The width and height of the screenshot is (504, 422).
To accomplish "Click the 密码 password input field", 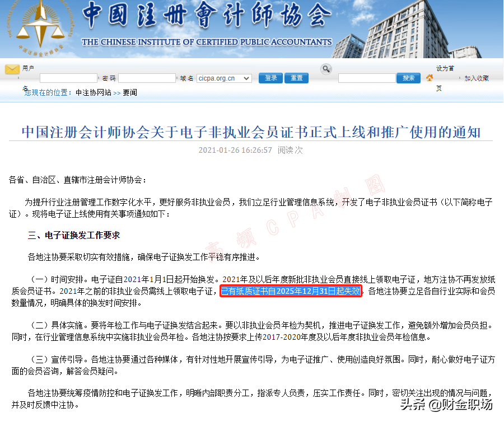I will (148, 78).
